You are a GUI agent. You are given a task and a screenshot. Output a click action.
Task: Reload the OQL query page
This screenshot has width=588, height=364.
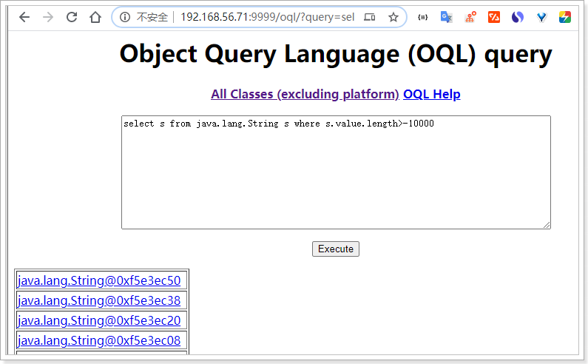(x=72, y=17)
